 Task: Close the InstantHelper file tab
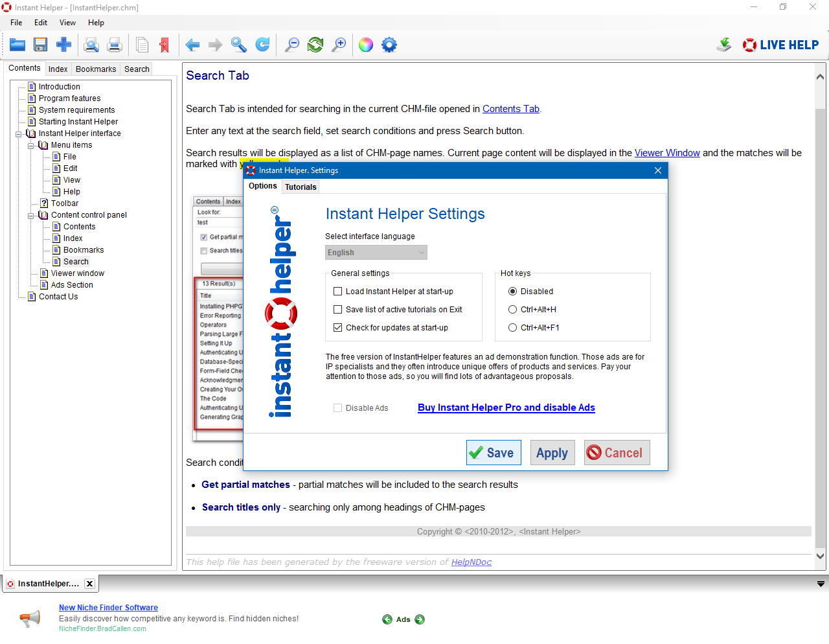coord(89,584)
